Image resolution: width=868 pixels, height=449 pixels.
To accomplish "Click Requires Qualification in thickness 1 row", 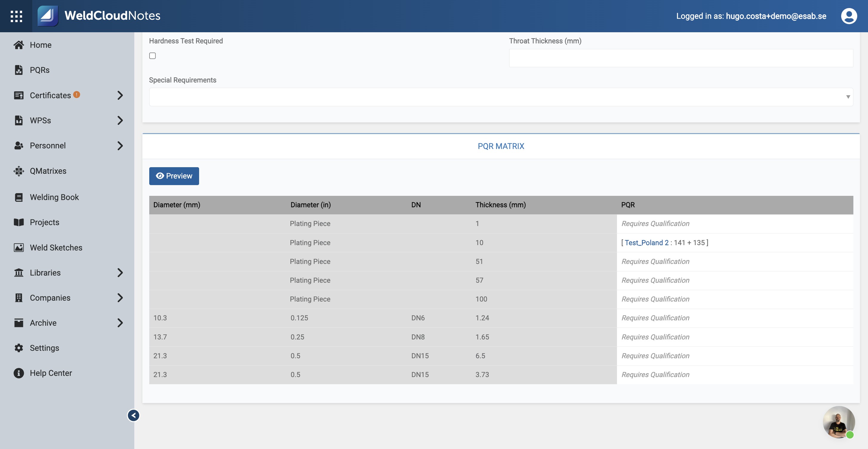I will pyautogui.click(x=655, y=224).
